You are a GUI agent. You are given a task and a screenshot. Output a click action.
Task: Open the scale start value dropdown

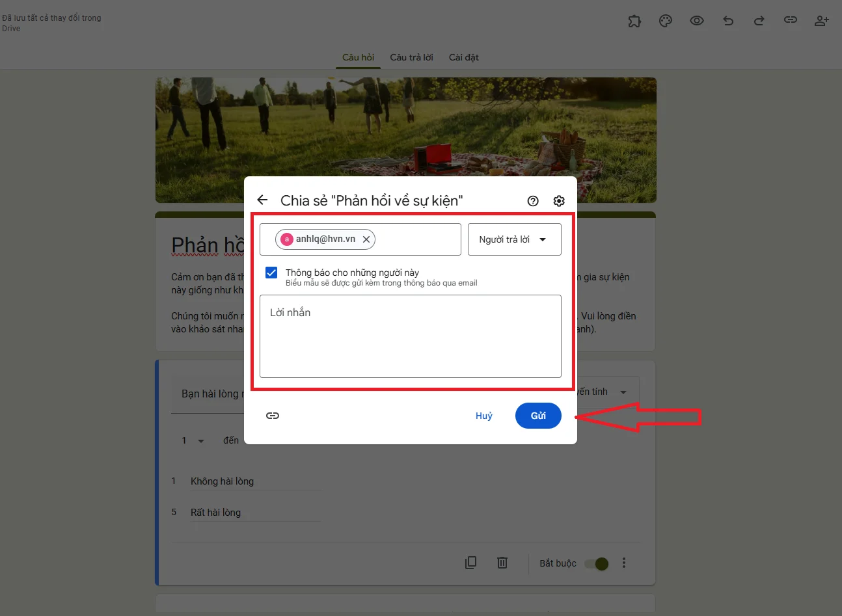coord(193,441)
